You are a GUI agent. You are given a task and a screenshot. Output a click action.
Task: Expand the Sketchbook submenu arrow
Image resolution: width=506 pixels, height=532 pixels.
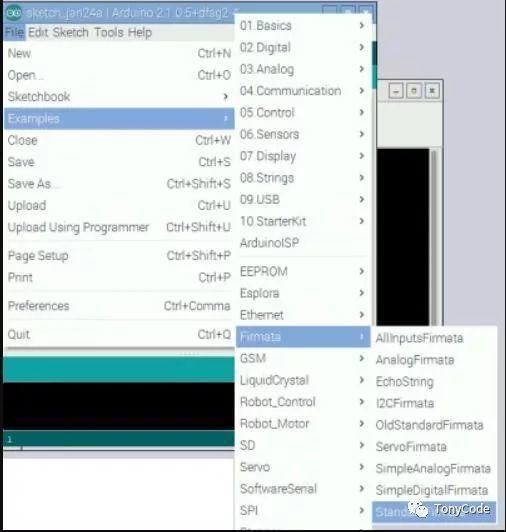(x=226, y=97)
